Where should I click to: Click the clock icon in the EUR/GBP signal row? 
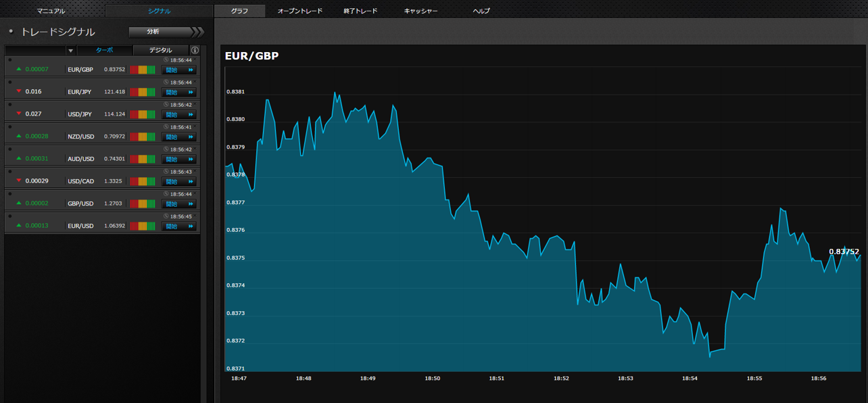166,60
